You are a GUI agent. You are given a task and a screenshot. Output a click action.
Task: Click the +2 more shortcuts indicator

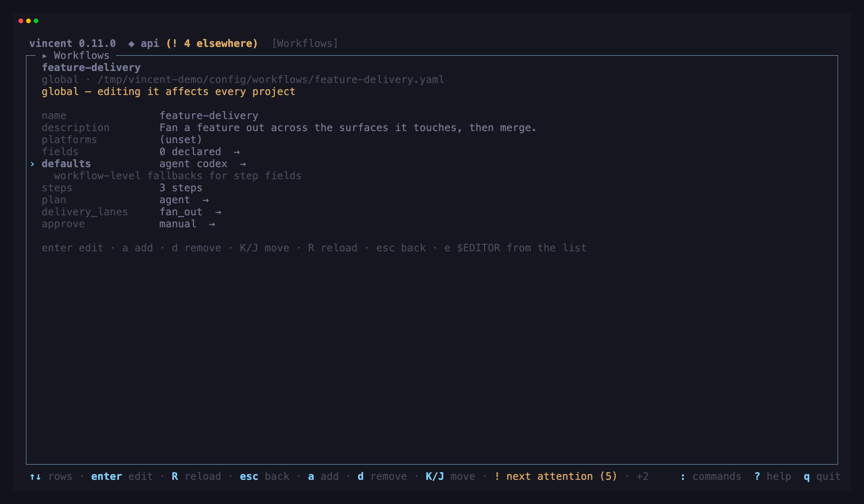point(643,477)
